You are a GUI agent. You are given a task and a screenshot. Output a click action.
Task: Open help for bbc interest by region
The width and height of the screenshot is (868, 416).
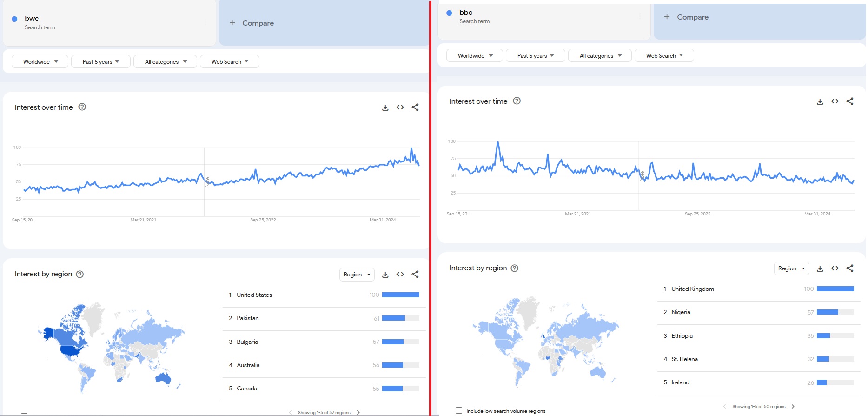[515, 268]
